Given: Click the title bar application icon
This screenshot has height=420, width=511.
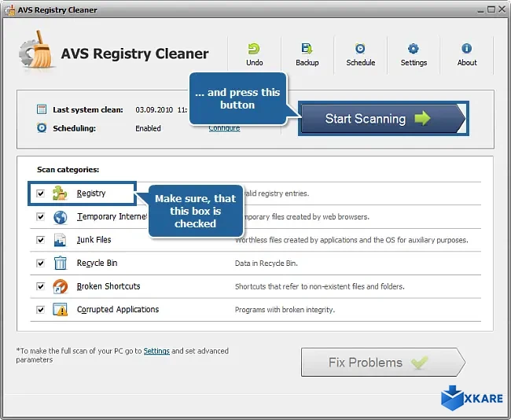Looking at the screenshot, I should tap(9, 10).
